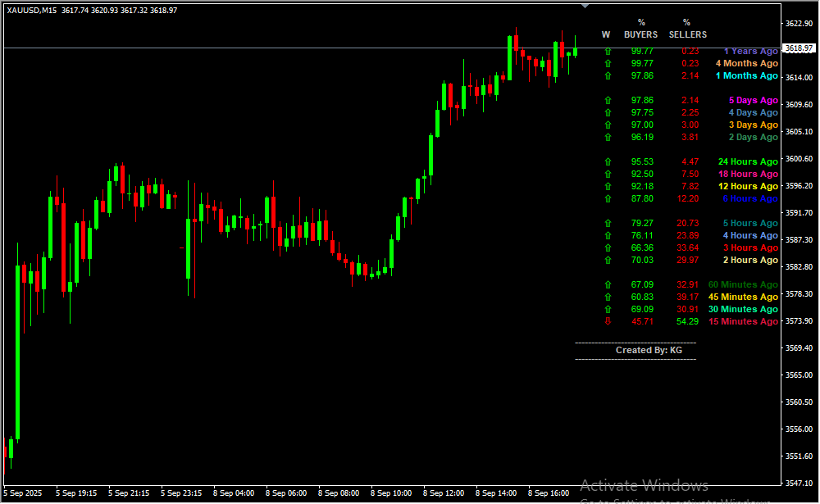
Task: Click the '12 Hours Ago' row label
Action: pos(748,186)
